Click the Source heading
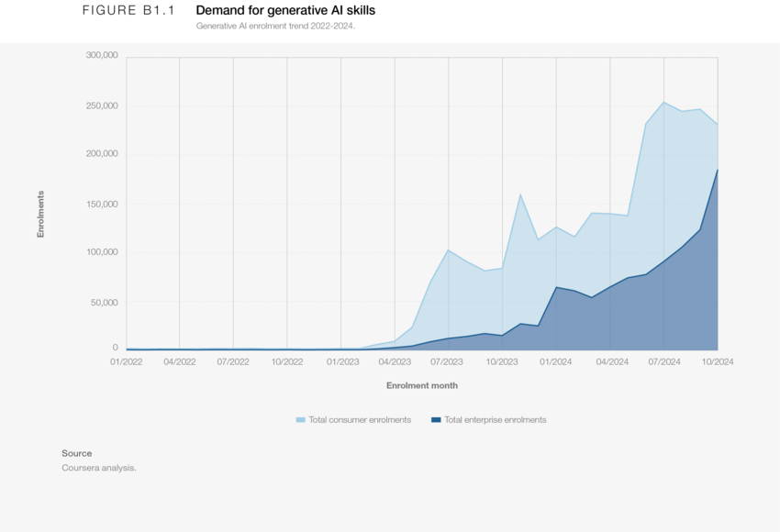This screenshot has width=780, height=532. (76, 453)
